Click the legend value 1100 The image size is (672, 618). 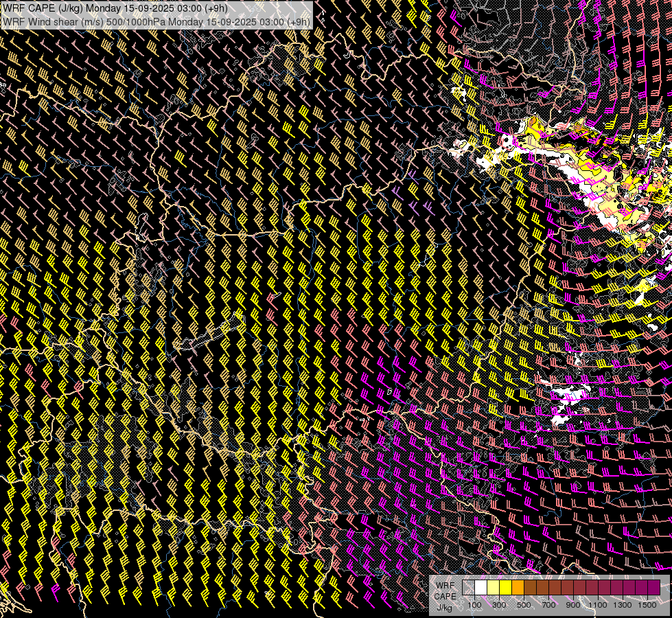coord(597,605)
